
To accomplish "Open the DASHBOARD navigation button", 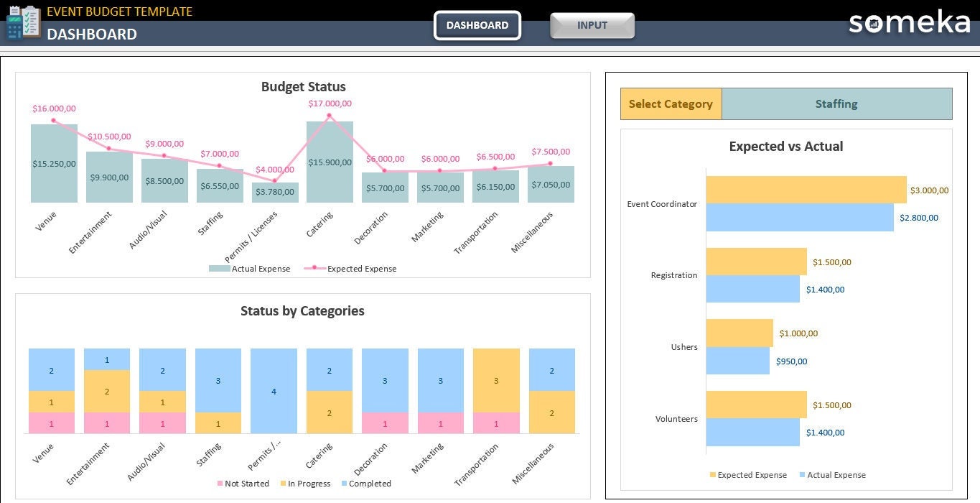I will (x=477, y=25).
